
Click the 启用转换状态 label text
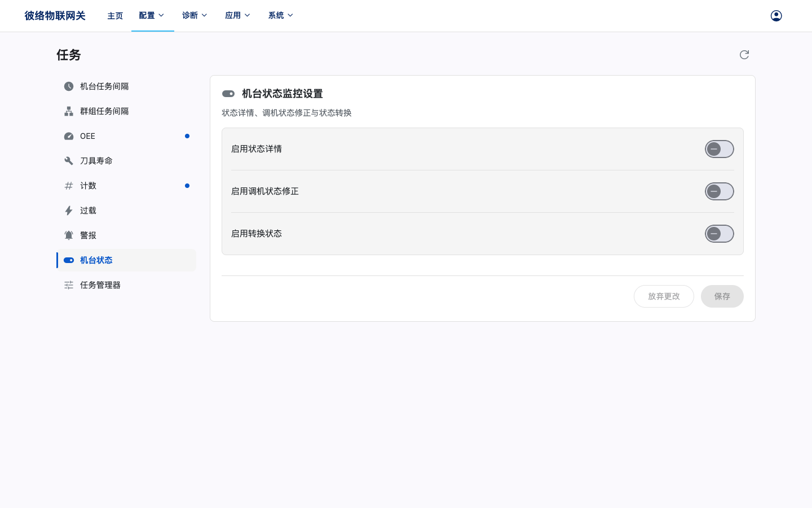[x=257, y=234]
